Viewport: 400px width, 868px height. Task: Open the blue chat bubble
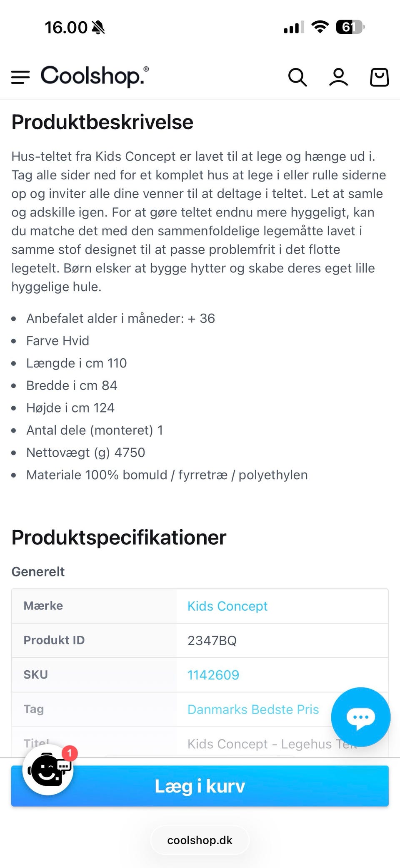point(360,717)
